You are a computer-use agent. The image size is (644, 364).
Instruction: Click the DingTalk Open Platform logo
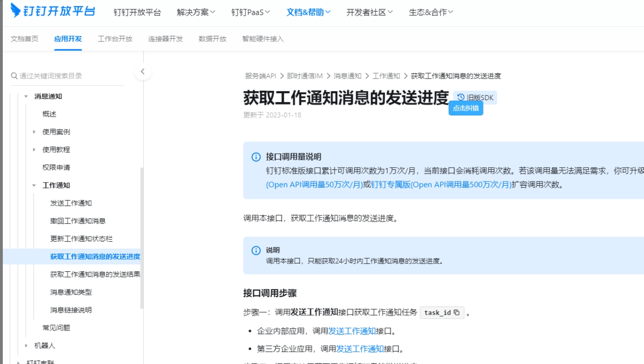click(53, 11)
